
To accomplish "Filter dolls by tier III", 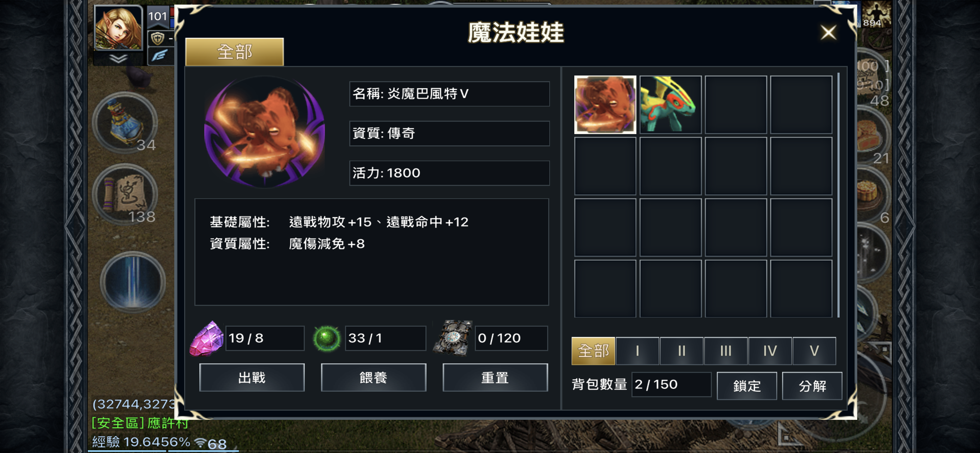I will [x=726, y=351].
